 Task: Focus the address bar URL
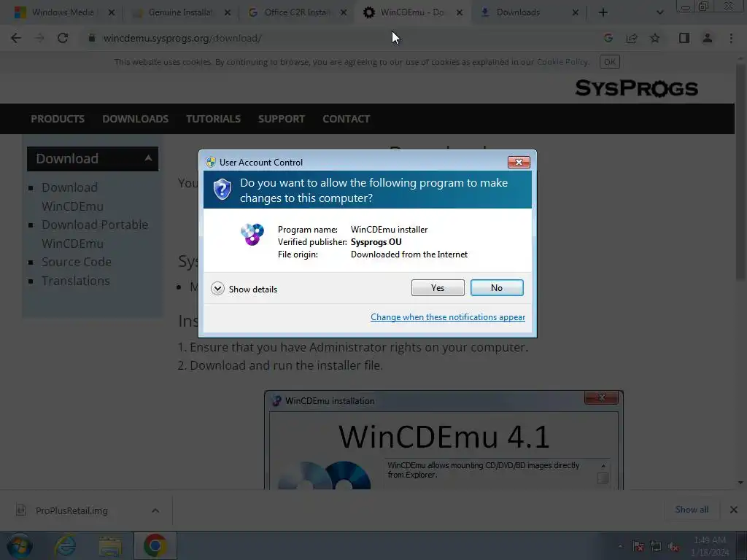(182, 38)
